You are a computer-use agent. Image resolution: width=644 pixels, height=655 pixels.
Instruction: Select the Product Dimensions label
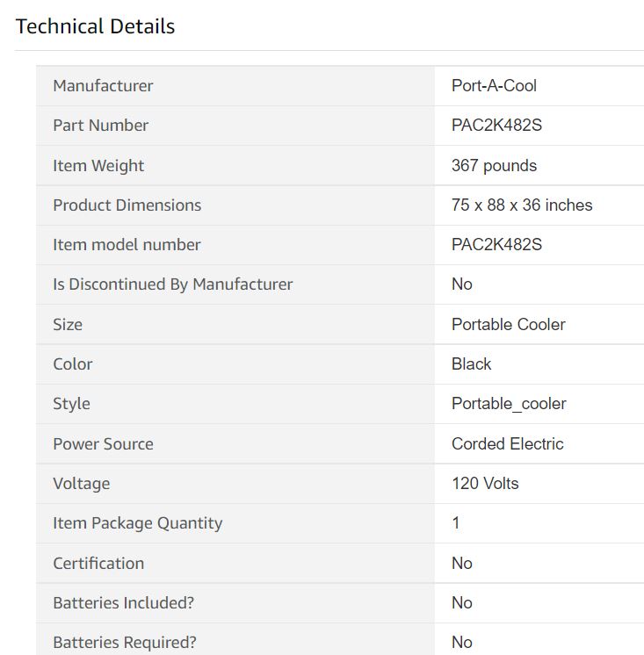(127, 205)
